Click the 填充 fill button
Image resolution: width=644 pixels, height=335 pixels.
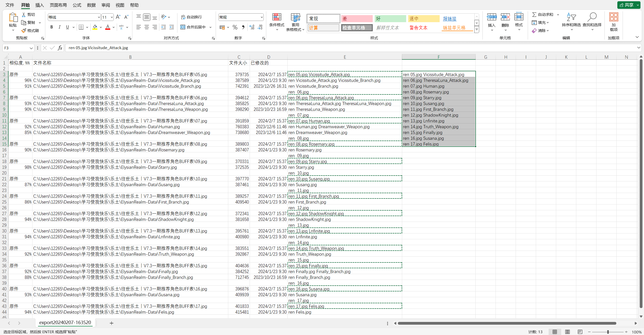click(540, 23)
